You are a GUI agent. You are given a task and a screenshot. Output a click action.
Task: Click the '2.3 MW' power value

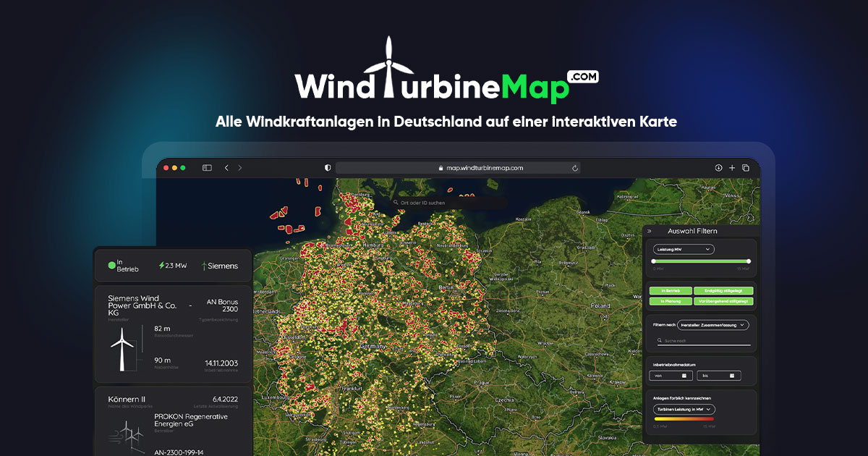[176, 266]
